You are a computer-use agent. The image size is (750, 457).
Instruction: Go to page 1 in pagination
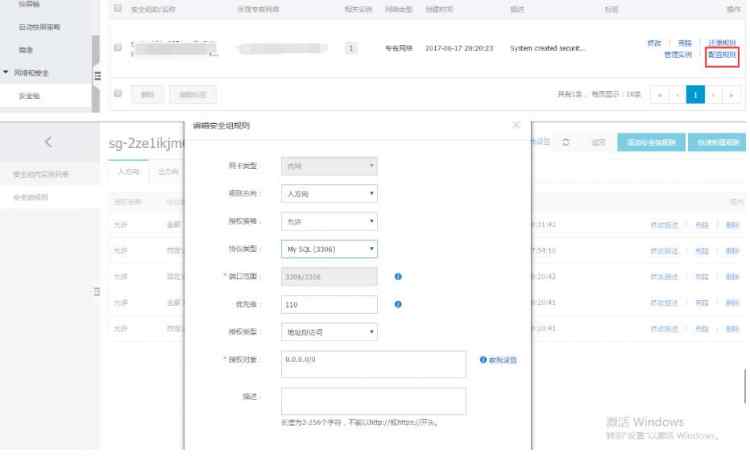[x=695, y=95]
